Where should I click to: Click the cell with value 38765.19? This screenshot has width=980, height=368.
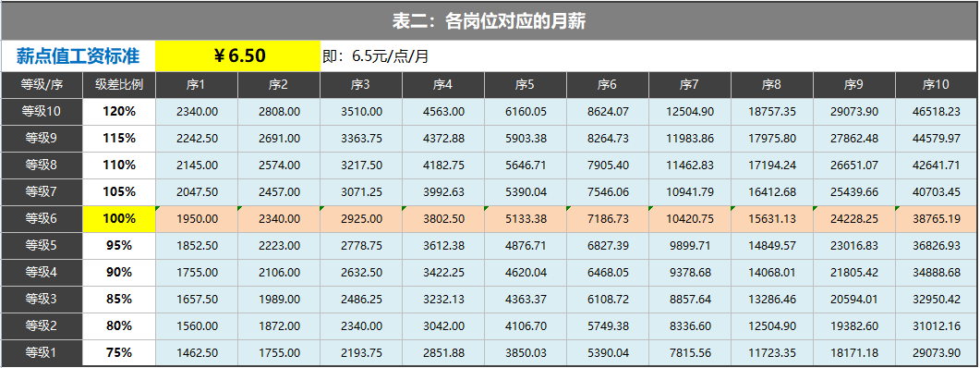pyautogui.click(x=937, y=219)
